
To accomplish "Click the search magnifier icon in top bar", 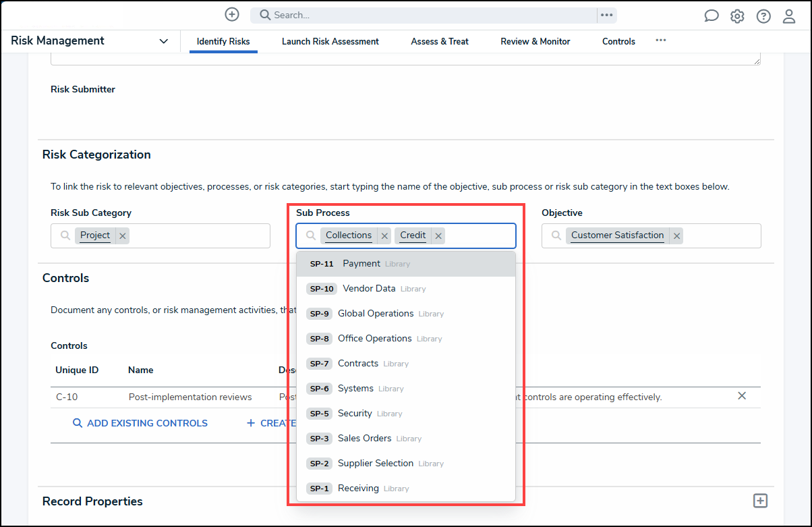I will [265, 15].
